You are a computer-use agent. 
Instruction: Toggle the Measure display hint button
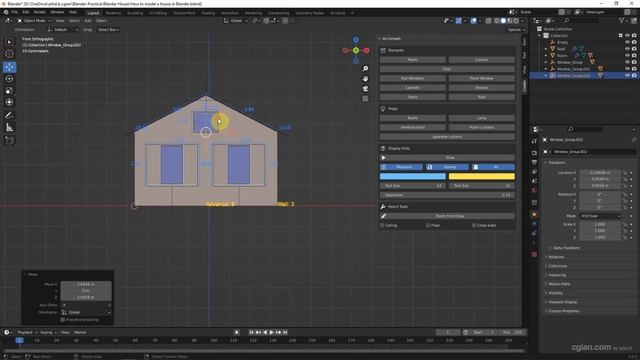(x=402, y=167)
